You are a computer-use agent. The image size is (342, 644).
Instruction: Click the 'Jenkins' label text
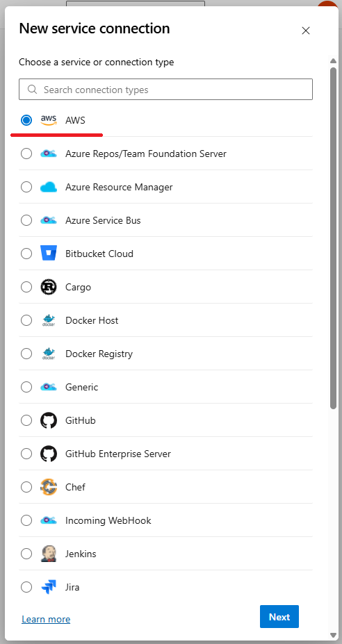81,554
